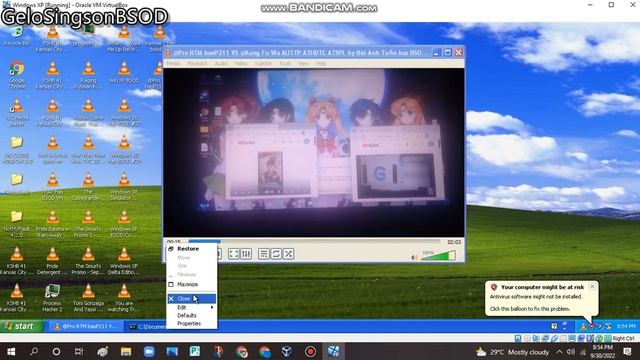Toggle VLC loop playback mode

coord(276,254)
